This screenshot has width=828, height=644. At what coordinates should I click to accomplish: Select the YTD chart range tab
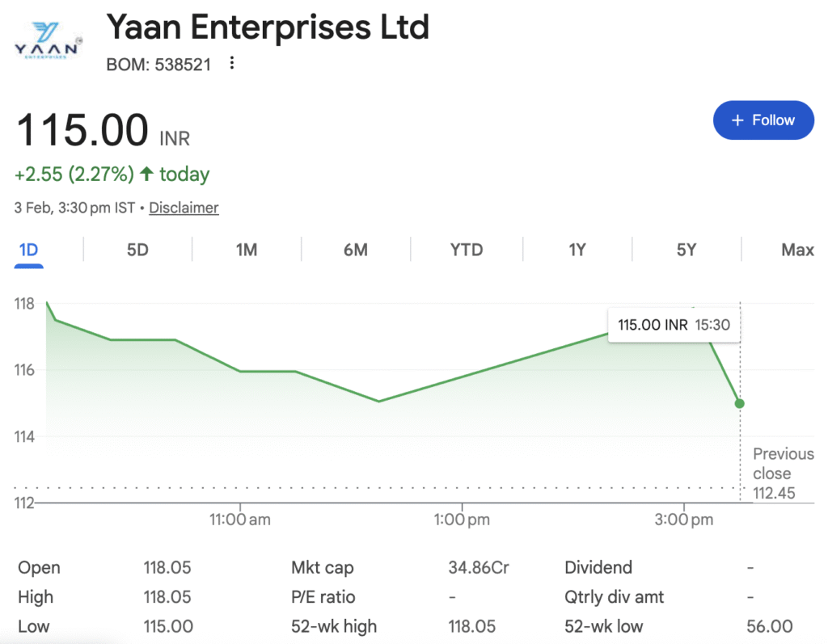[x=467, y=250]
